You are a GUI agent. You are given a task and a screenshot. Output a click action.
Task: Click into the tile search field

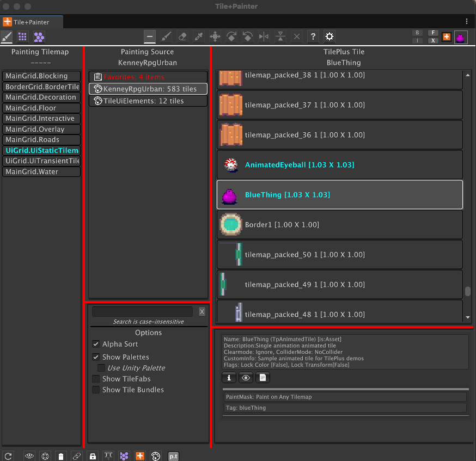(x=142, y=311)
